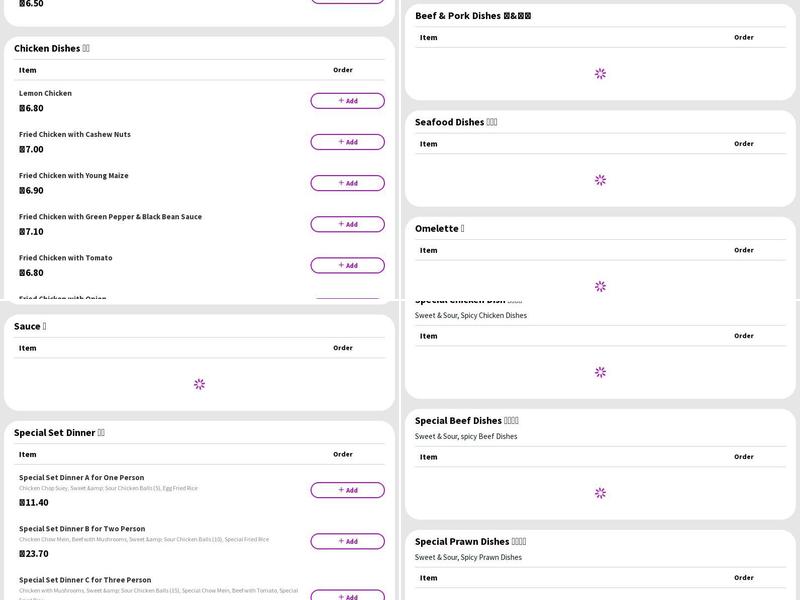Add Fried Chicken with Tomato to order
800x600 pixels.
tap(347, 265)
